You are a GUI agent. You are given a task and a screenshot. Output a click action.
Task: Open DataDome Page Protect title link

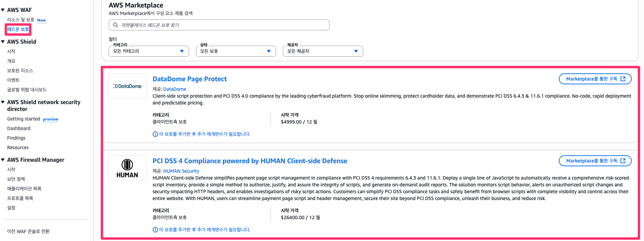[189, 79]
